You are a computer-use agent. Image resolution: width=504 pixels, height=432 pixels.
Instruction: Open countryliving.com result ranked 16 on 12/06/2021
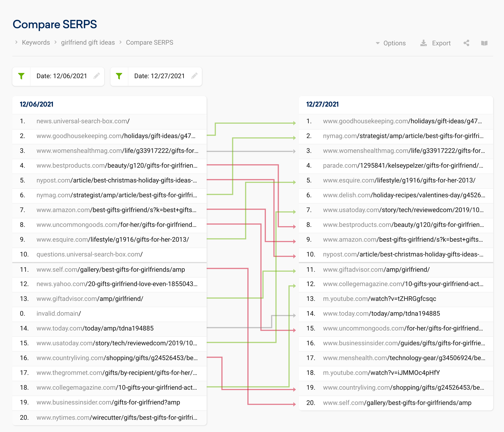117,358
